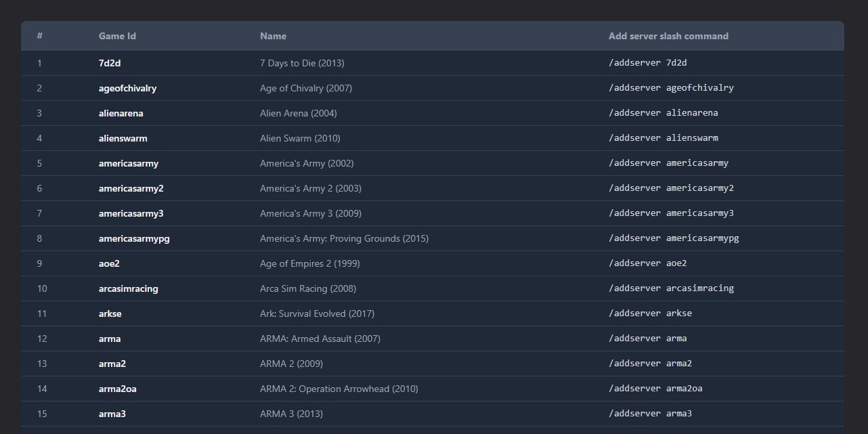Click the Add server slash command header

point(668,36)
